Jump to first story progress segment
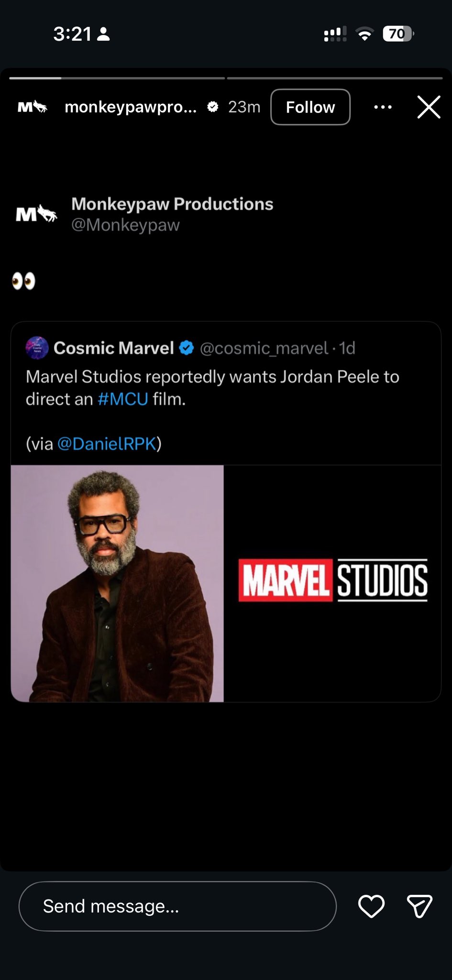The width and height of the screenshot is (452, 980). tap(117, 78)
